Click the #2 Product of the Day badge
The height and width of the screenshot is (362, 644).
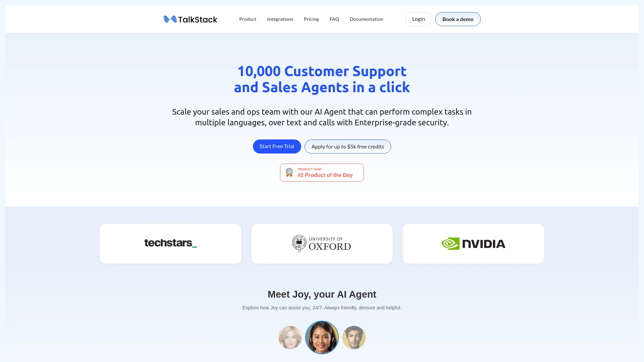click(x=322, y=172)
